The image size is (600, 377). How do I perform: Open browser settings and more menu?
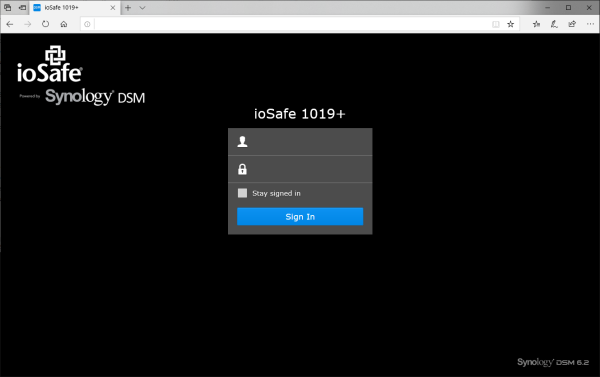point(590,24)
